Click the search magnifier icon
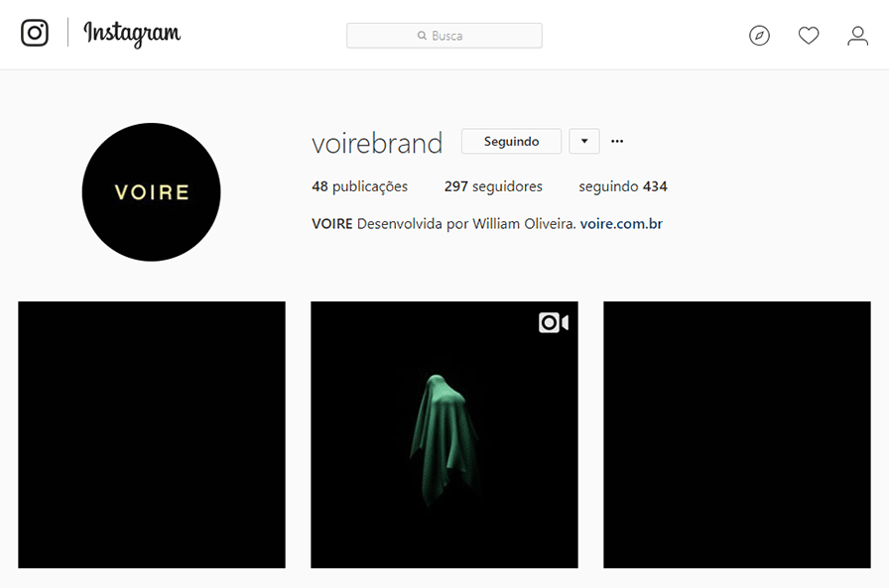The height and width of the screenshot is (588, 889). click(x=422, y=36)
